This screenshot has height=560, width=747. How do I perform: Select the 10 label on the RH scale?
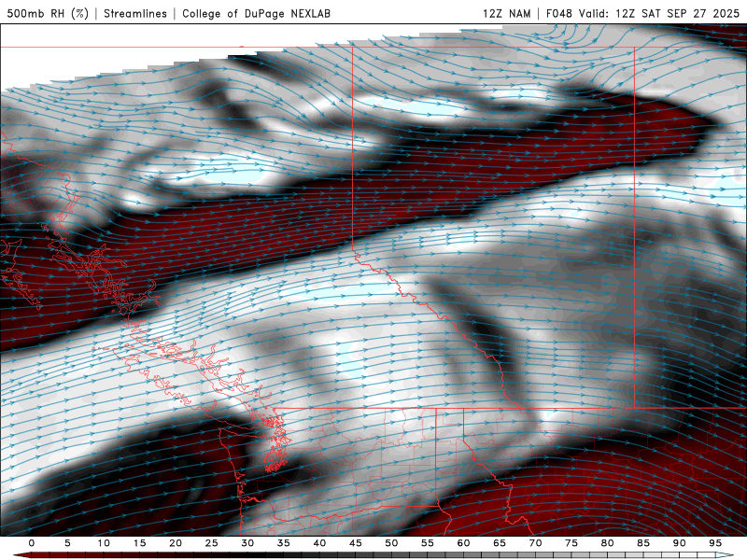pyautogui.click(x=104, y=543)
